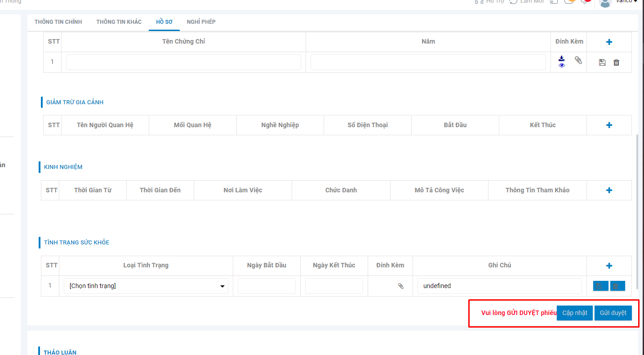Viewport: 644px width, 355px height.
Task: Click the Loại Tình Trạng column header
Action: (x=146, y=265)
